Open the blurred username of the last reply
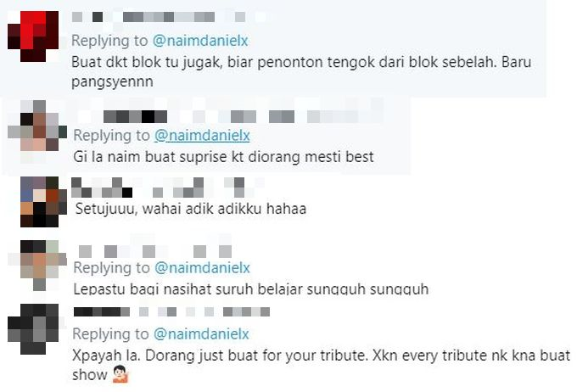 click(x=171, y=311)
